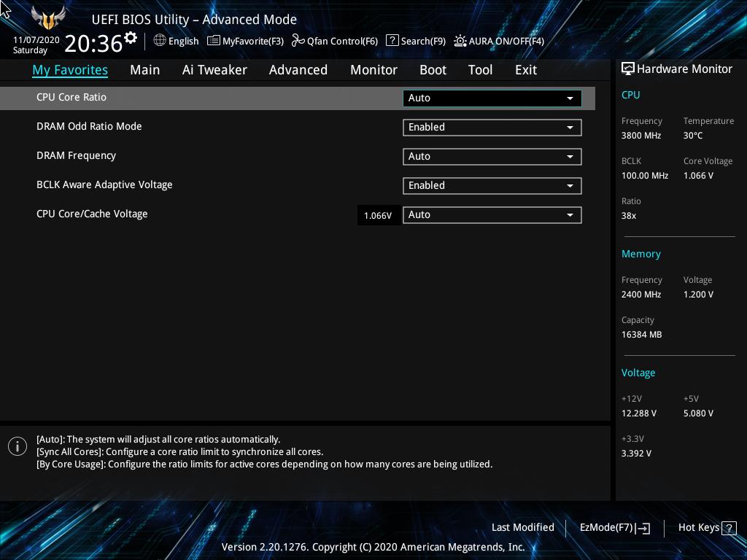Click the 3800 MHz CPU frequency value
The image size is (747, 560).
(641, 136)
